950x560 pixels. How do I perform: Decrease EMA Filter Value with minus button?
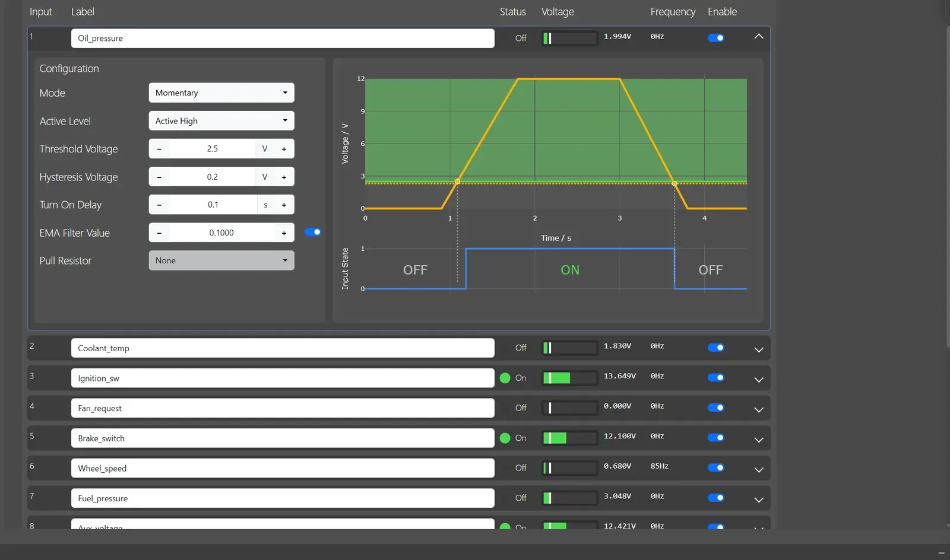tap(159, 233)
